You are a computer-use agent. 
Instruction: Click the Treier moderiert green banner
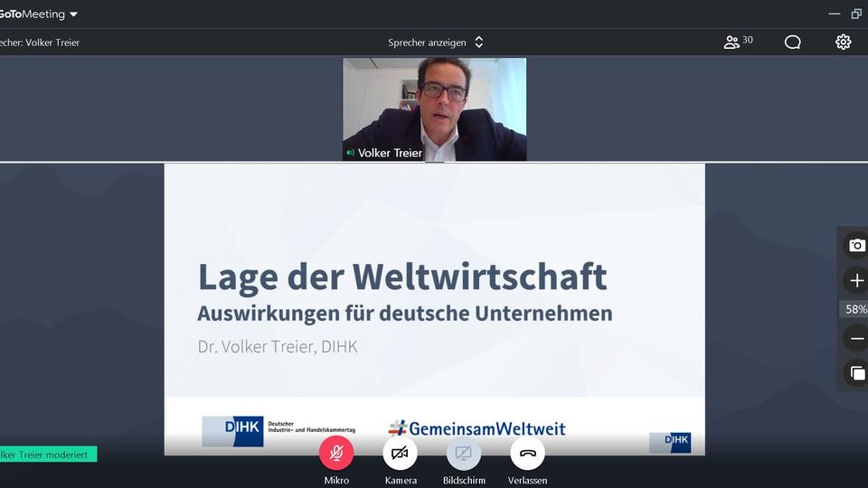(48, 455)
